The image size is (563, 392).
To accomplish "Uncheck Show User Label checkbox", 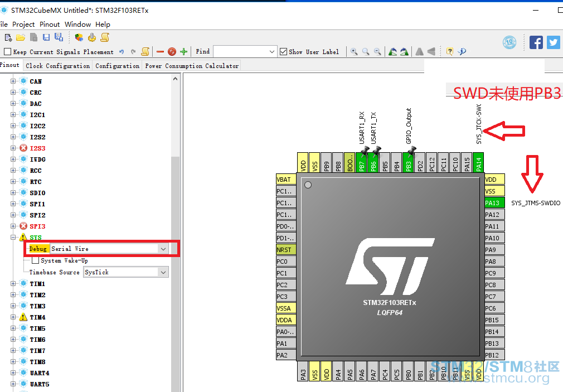I will point(283,52).
